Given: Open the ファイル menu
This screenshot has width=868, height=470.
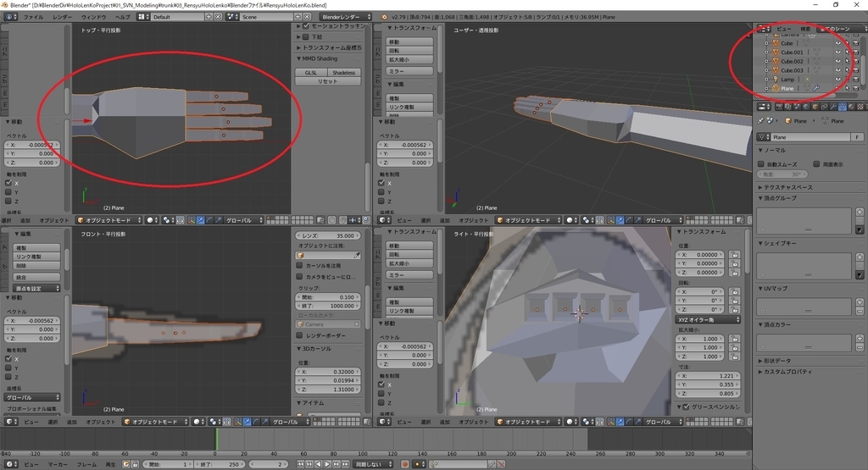Looking at the screenshot, I should point(33,17).
